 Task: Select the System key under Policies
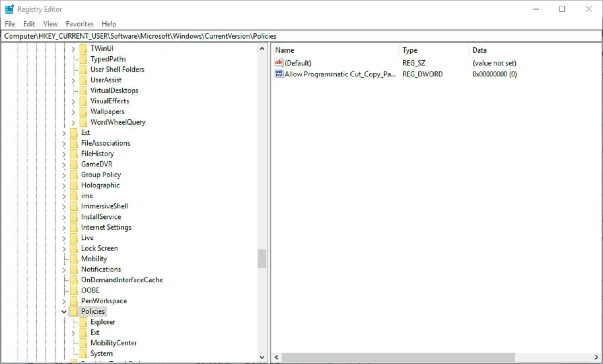[x=101, y=353]
